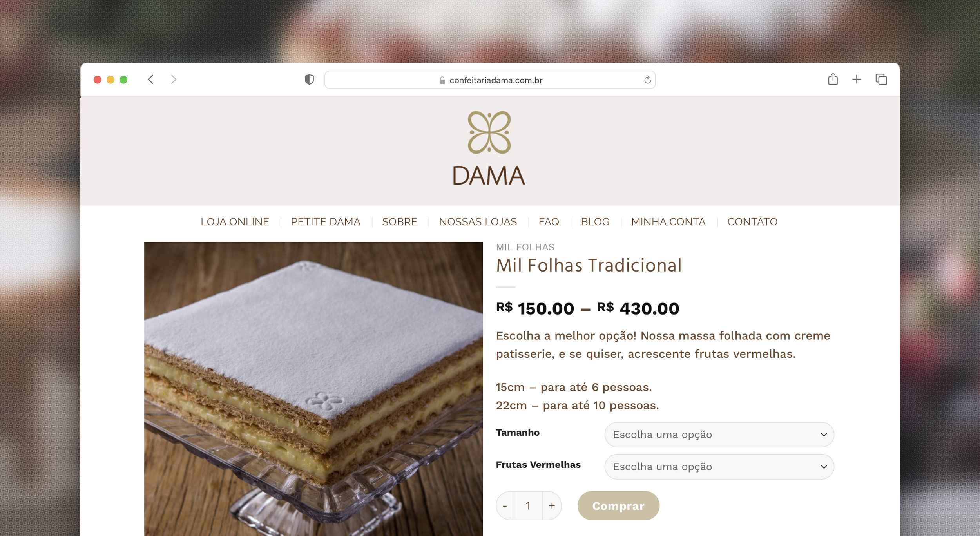
Task: Reload the page using the refresh icon
Action: (x=647, y=80)
